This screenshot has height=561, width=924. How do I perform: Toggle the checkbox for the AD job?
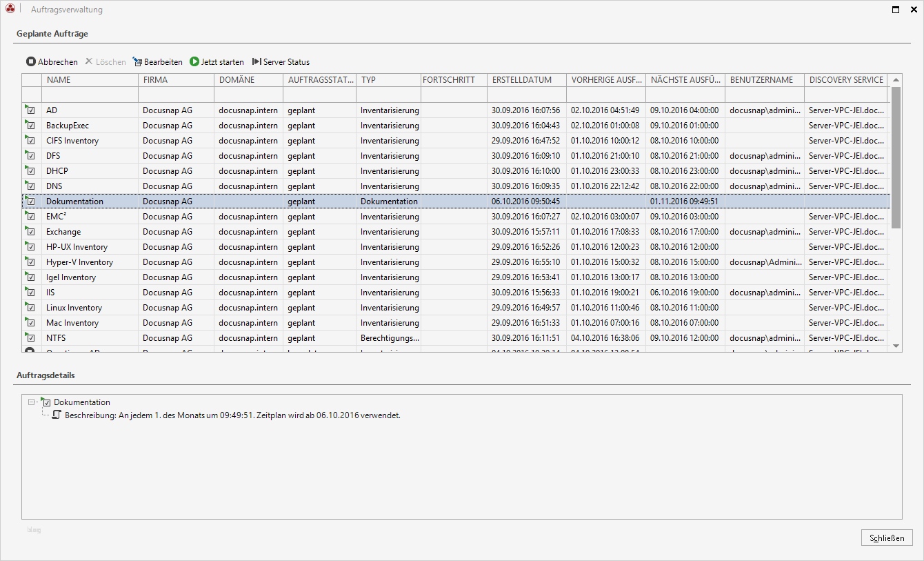pyautogui.click(x=31, y=110)
